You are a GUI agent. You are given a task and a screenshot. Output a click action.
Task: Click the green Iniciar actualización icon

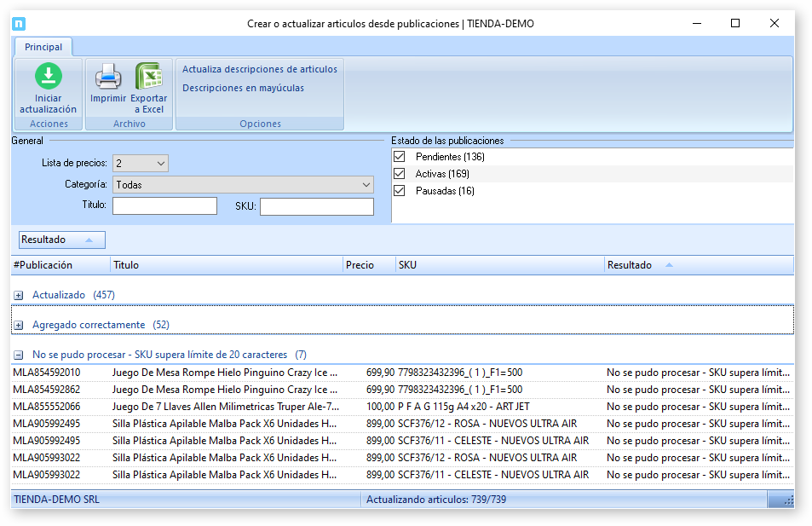point(49,77)
